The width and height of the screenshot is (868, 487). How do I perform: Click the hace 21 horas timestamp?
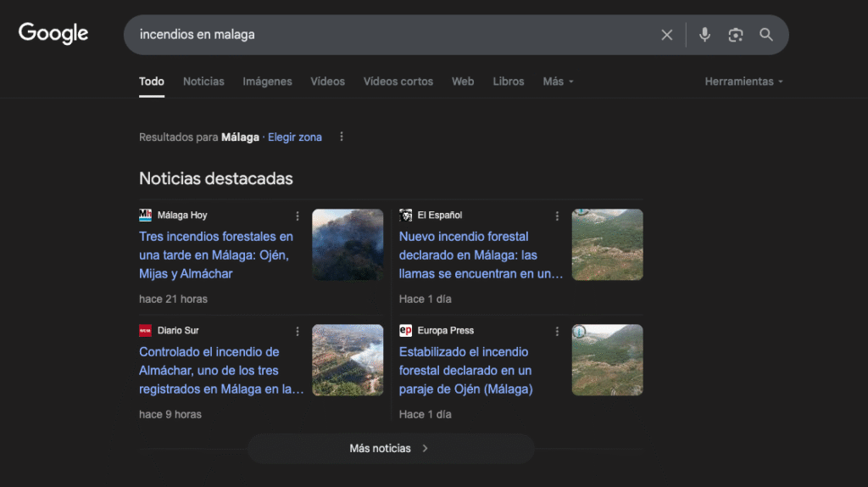coord(173,299)
